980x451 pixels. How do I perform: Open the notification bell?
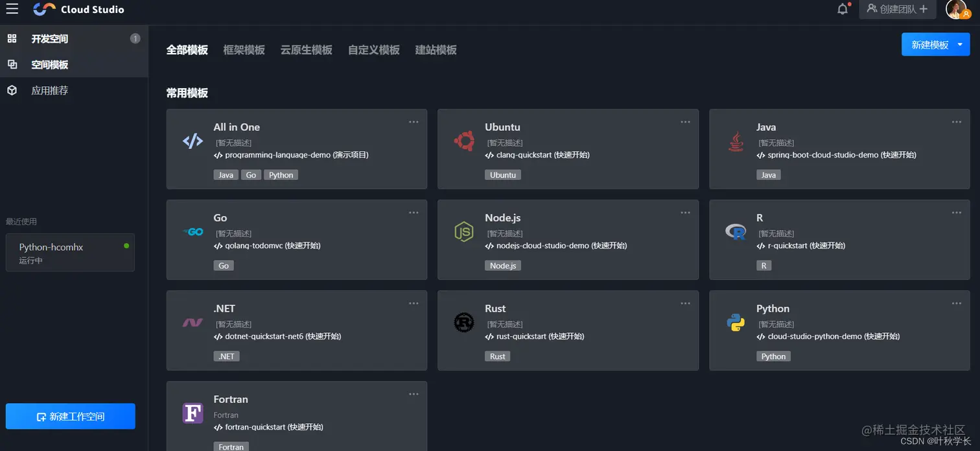tap(843, 9)
